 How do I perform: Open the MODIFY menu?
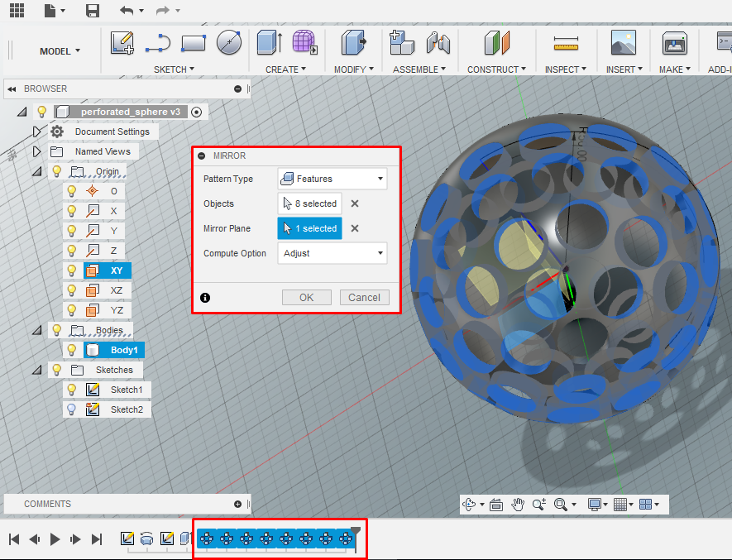pyautogui.click(x=354, y=69)
